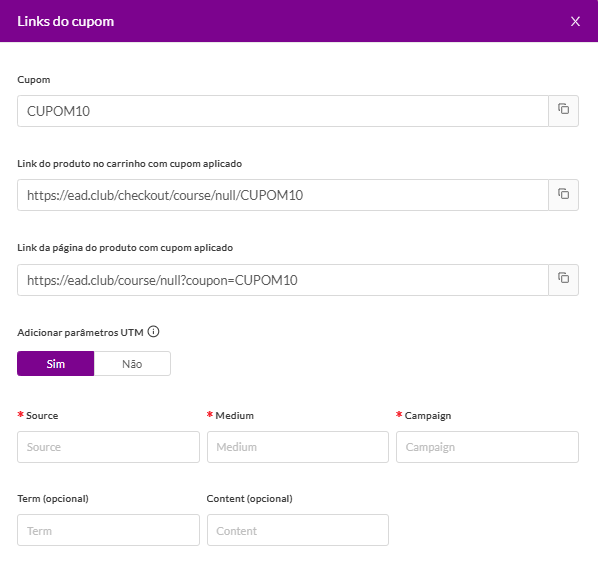Copy the CUPOM10 coupon code
The width and height of the screenshot is (598, 579).
pos(563,111)
